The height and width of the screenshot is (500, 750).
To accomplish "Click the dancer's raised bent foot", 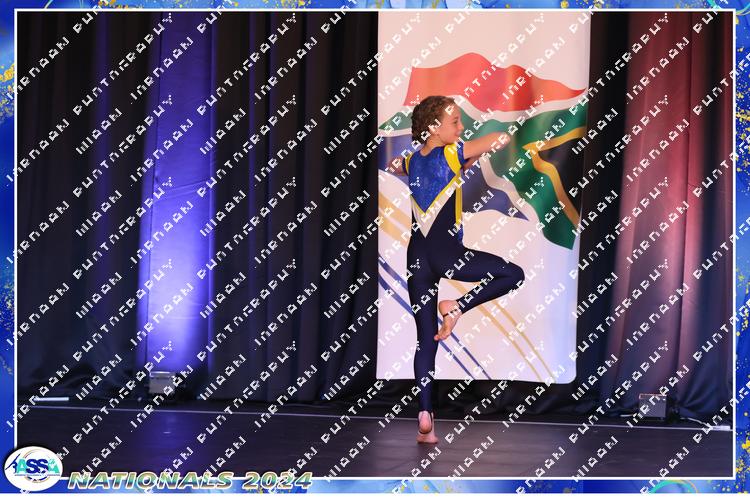I will [448, 320].
